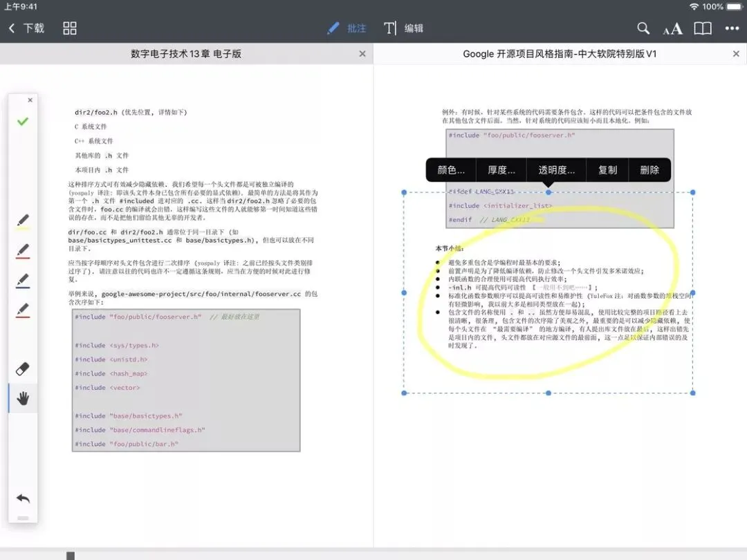Click '#include "foo/public/bar.h"' line

(127, 444)
